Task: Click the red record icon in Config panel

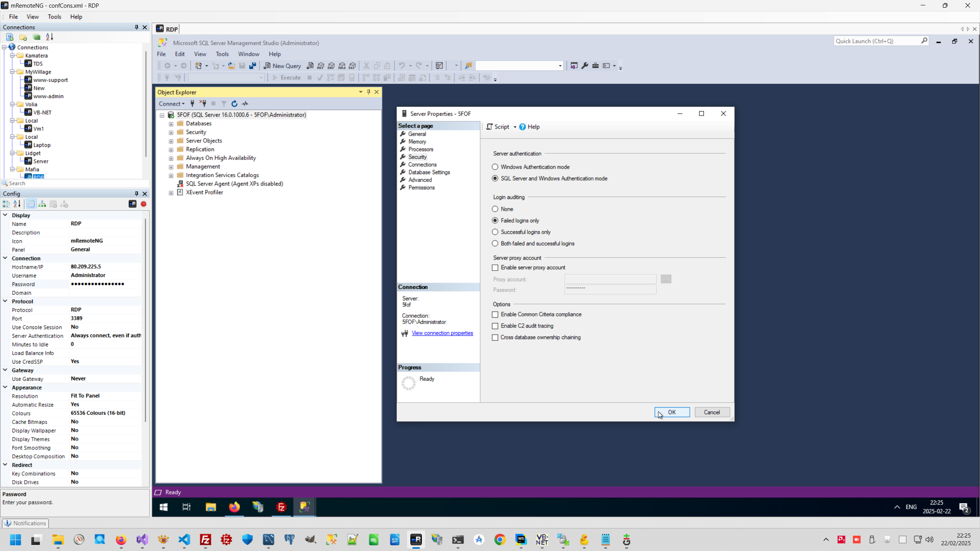Action: (x=144, y=204)
